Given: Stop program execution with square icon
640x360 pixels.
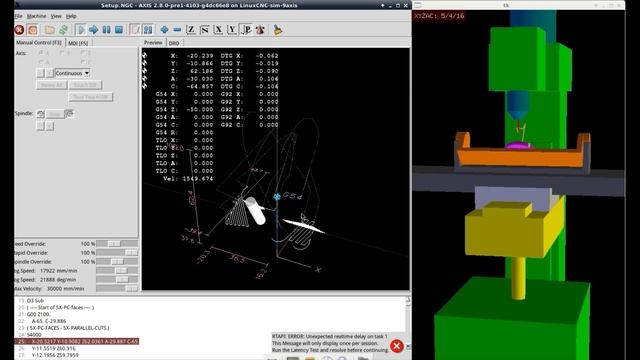Looking at the screenshot, I should 119,30.
